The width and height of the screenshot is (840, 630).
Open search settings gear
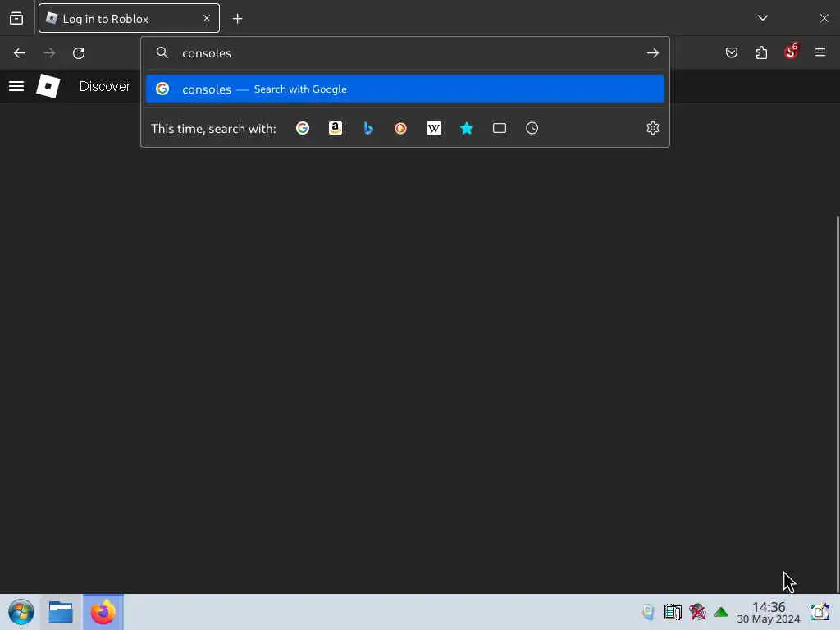coord(652,128)
